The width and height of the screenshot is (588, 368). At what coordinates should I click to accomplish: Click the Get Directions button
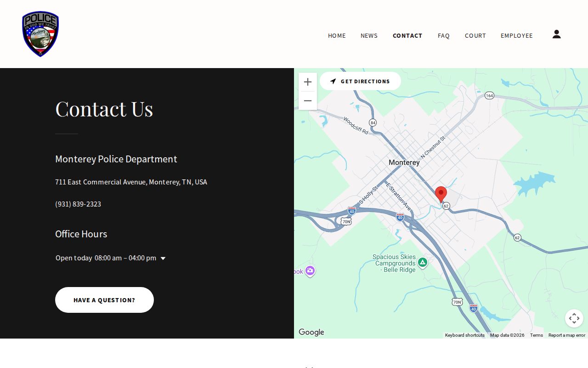tap(360, 81)
